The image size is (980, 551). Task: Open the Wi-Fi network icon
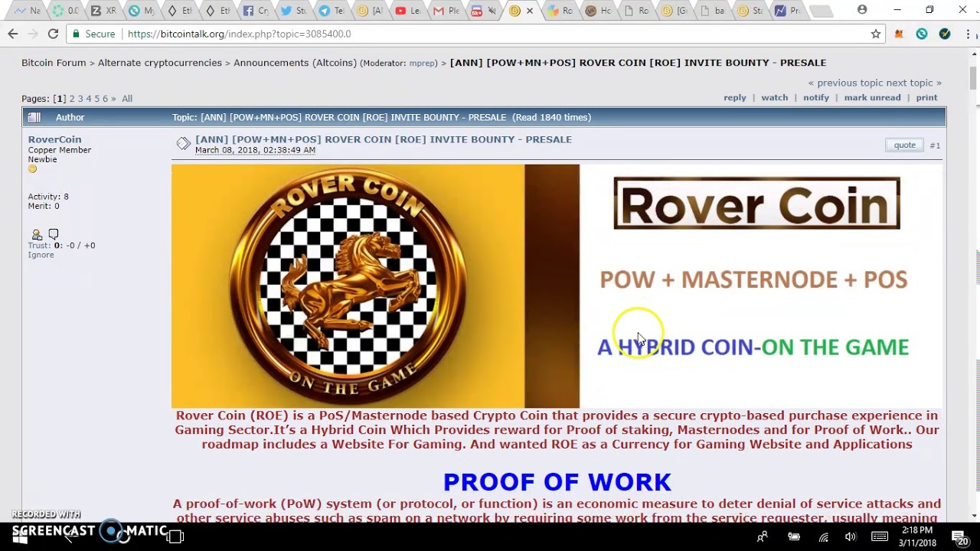(x=823, y=537)
